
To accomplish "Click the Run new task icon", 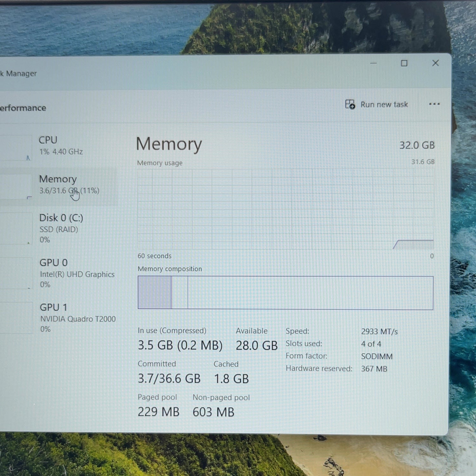I will (x=350, y=104).
